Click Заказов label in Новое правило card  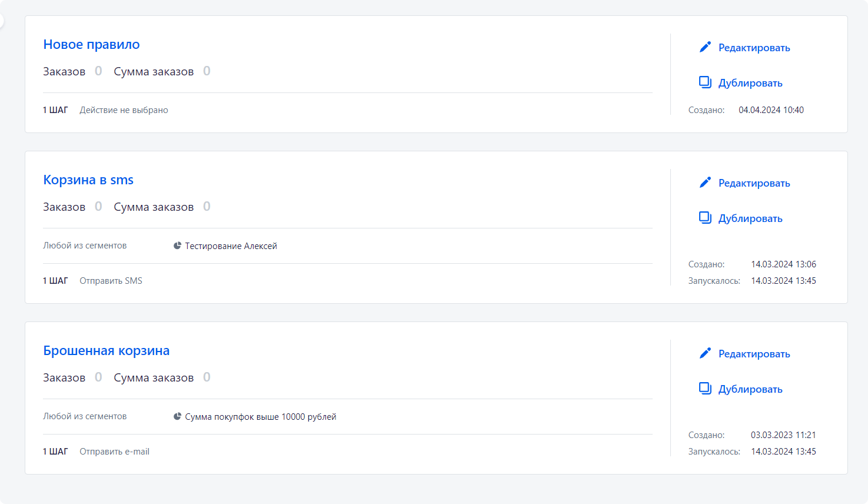(64, 71)
